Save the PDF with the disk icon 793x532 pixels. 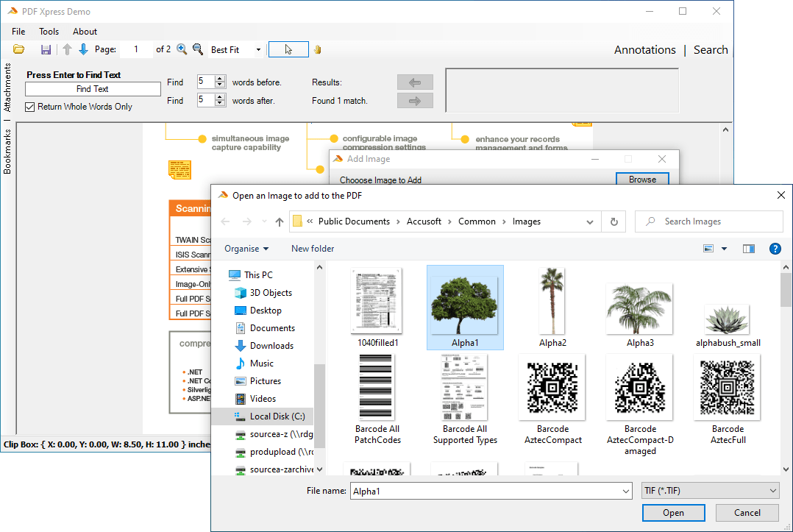46,49
